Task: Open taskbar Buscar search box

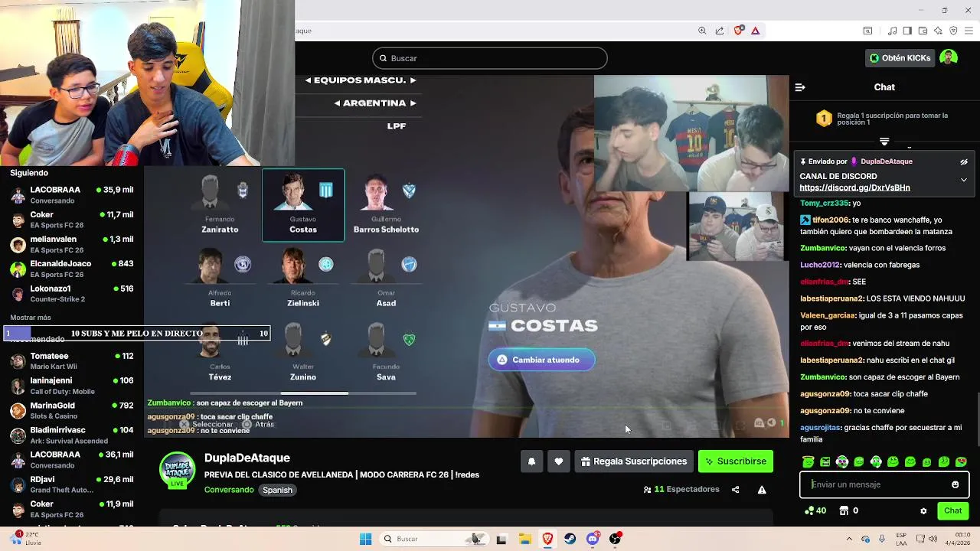Action: 433,539
